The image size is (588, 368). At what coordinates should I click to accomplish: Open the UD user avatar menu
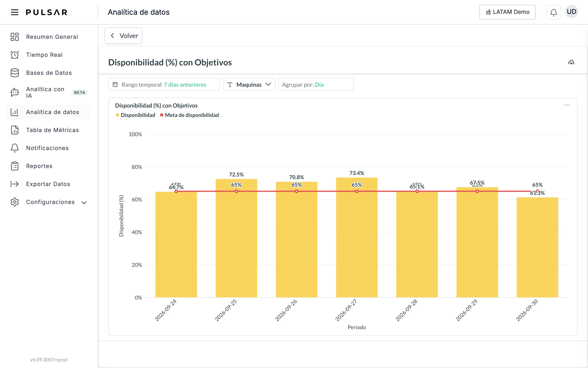coord(571,12)
